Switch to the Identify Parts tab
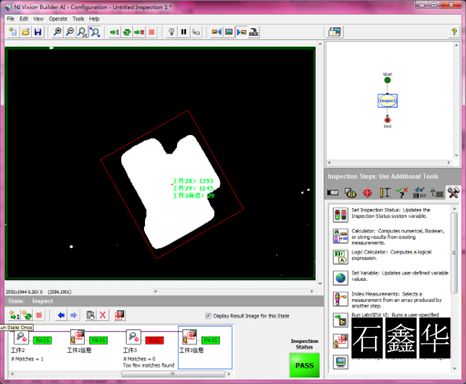 [x=419, y=192]
